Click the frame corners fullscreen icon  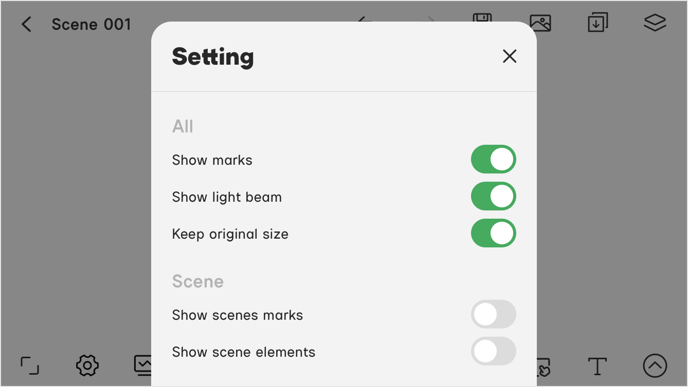(30, 366)
